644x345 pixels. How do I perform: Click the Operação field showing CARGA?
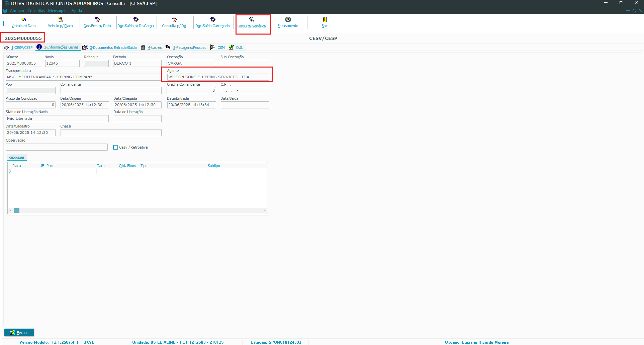coord(191,63)
